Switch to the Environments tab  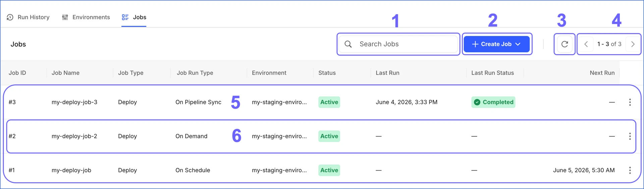coord(86,17)
